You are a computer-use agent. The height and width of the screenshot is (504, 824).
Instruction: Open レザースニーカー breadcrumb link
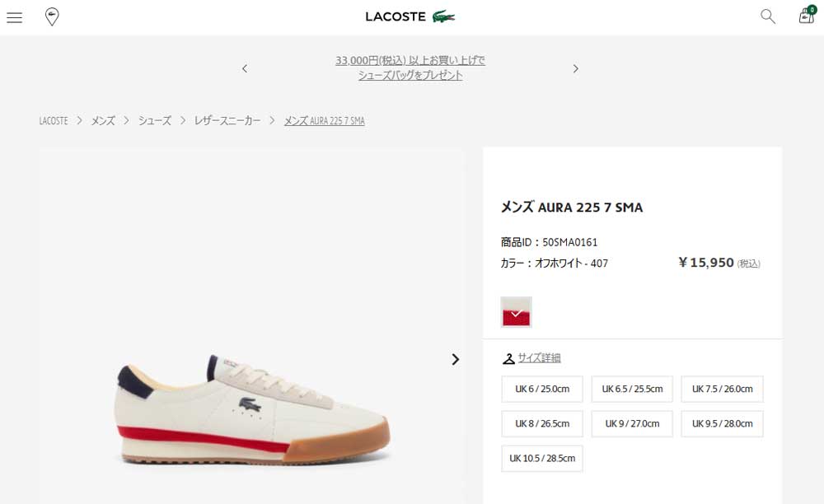[x=227, y=121]
